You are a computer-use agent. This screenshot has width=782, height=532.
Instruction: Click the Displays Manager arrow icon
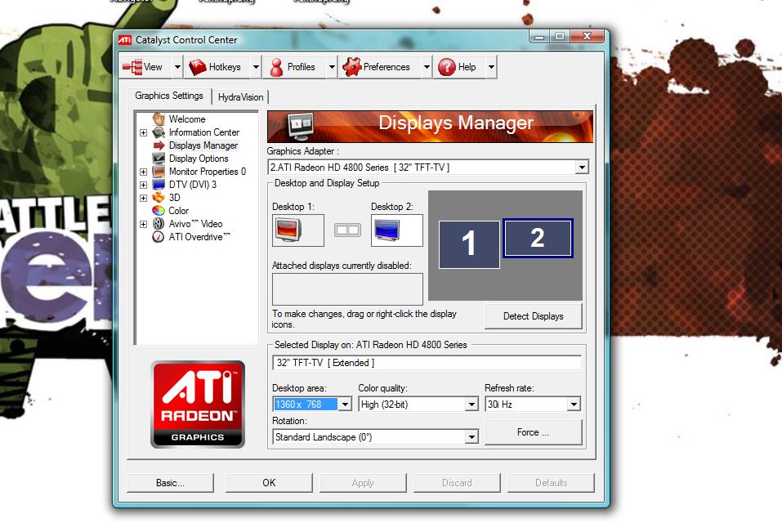click(159, 145)
